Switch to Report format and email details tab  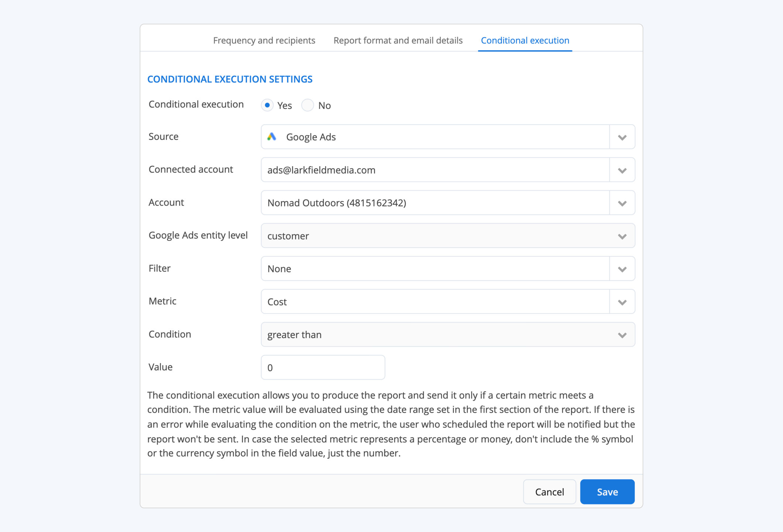pyautogui.click(x=398, y=40)
